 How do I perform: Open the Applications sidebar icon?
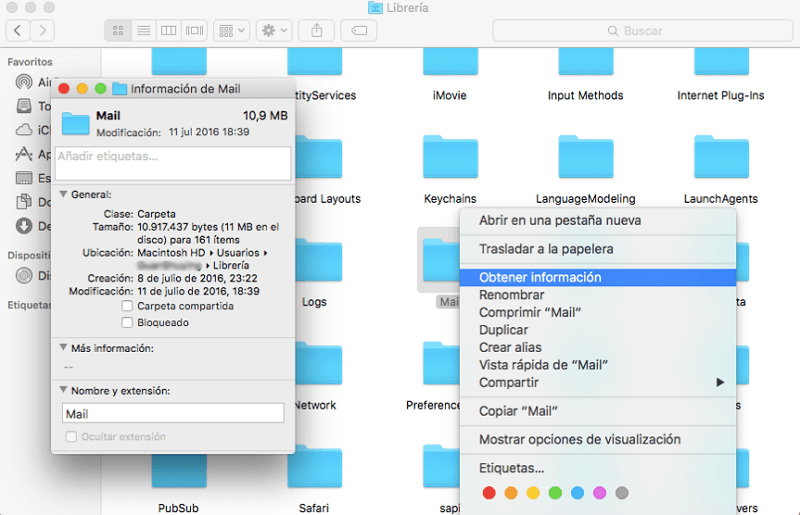[24, 154]
